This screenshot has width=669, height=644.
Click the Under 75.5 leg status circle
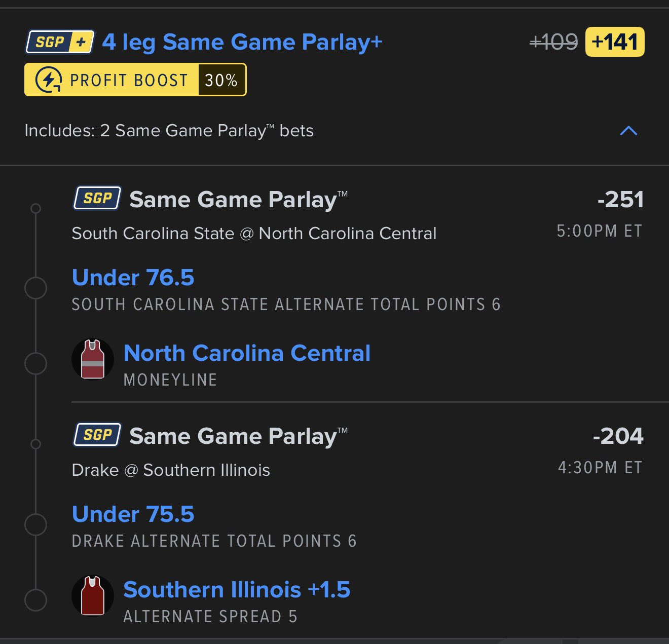(35, 524)
